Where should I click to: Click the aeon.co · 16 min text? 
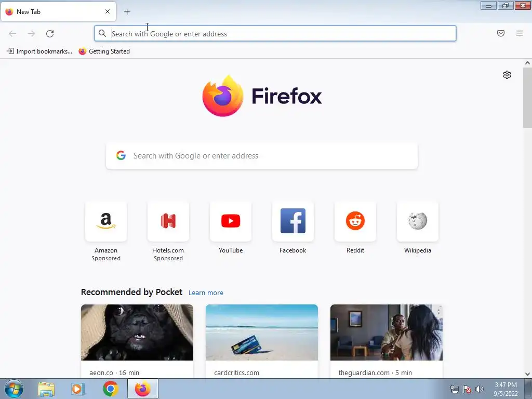pyautogui.click(x=114, y=373)
